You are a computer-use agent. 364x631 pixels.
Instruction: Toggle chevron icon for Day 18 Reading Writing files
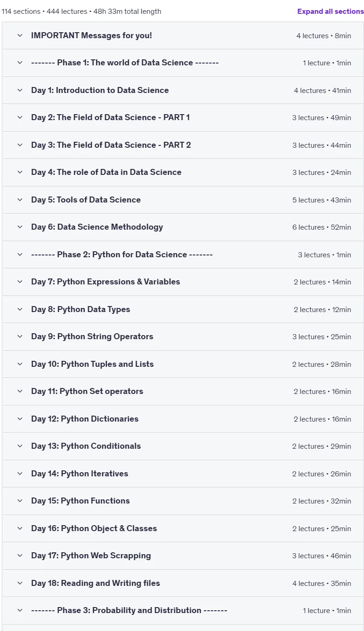coord(20,583)
